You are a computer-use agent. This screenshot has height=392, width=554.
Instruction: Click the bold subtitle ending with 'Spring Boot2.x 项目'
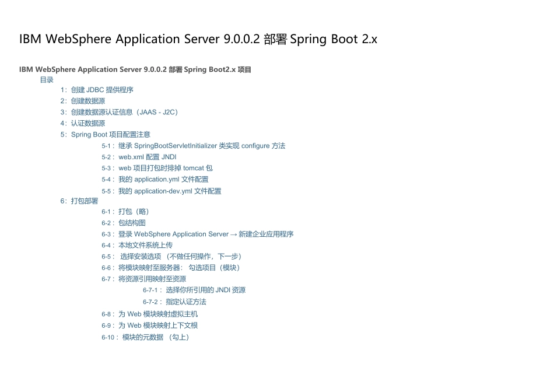tap(135, 69)
